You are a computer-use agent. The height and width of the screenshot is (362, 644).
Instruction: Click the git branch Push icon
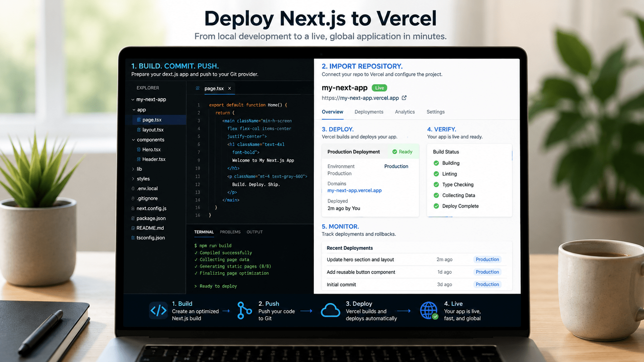(244, 310)
